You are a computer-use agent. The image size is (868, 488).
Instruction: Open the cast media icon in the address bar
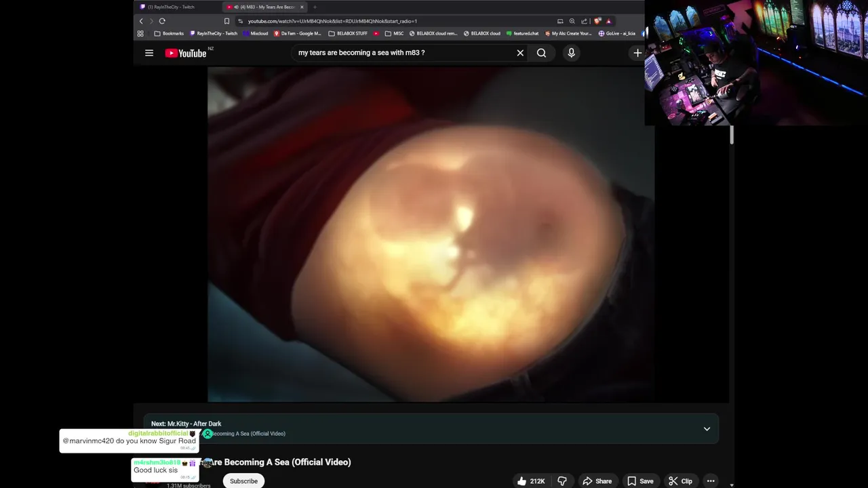(x=560, y=21)
